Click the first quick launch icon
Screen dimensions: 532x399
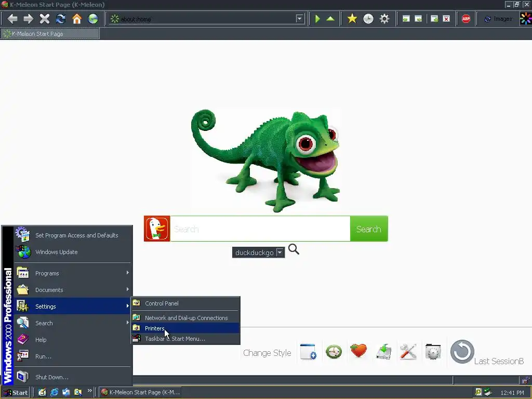pos(42,392)
